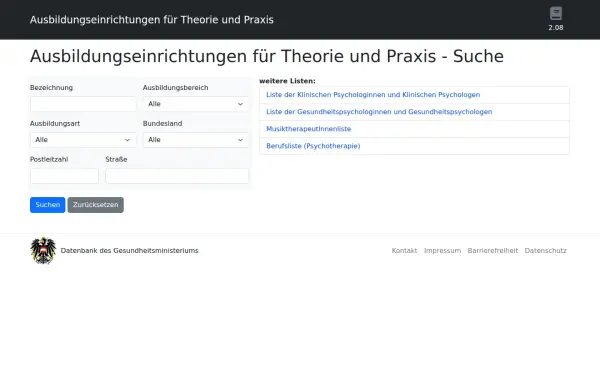Focus the Bezeichnung input field
600x375 pixels.
point(83,104)
